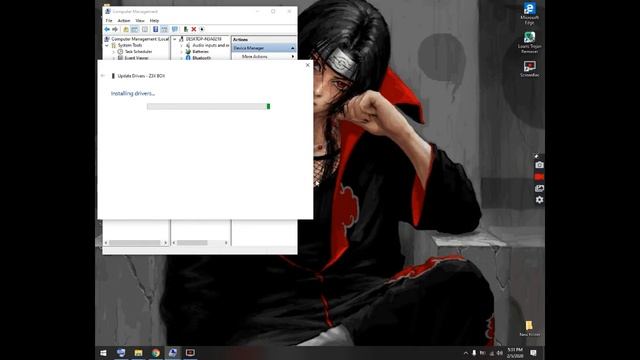The height and width of the screenshot is (360, 640).
Task: Expand the Task Scheduler node arrow
Action: pyautogui.click(x=113, y=52)
